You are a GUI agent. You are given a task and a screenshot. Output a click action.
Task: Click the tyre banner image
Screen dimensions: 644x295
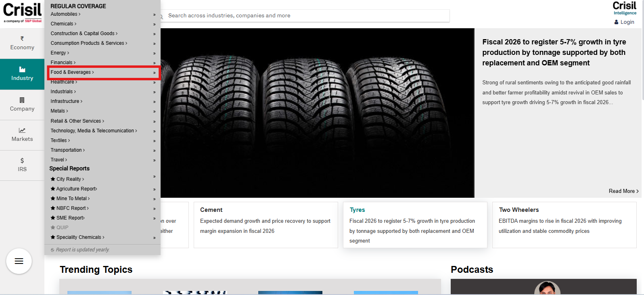pyautogui.click(x=317, y=113)
